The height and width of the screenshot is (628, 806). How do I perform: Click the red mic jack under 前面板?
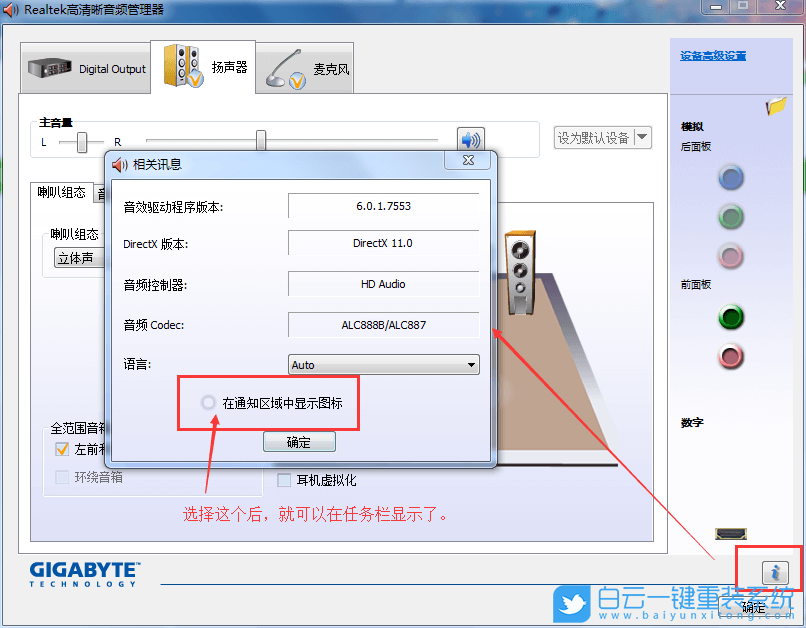point(731,357)
